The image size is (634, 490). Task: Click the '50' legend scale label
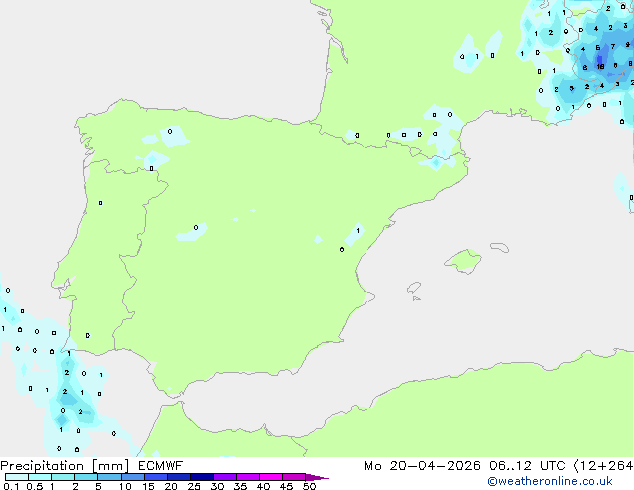click(x=309, y=486)
